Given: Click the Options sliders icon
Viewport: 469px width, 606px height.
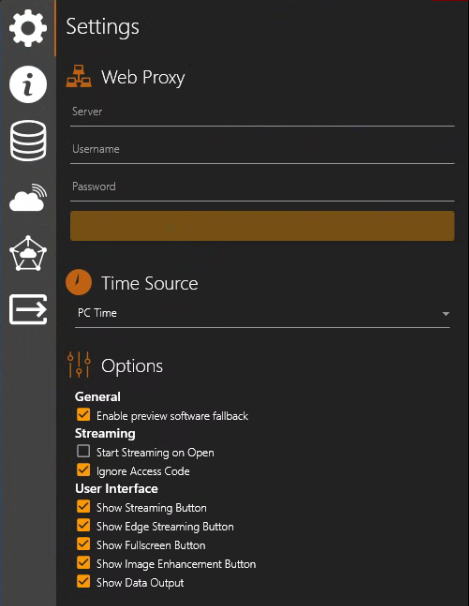Looking at the screenshot, I should [x=79, y=364].
